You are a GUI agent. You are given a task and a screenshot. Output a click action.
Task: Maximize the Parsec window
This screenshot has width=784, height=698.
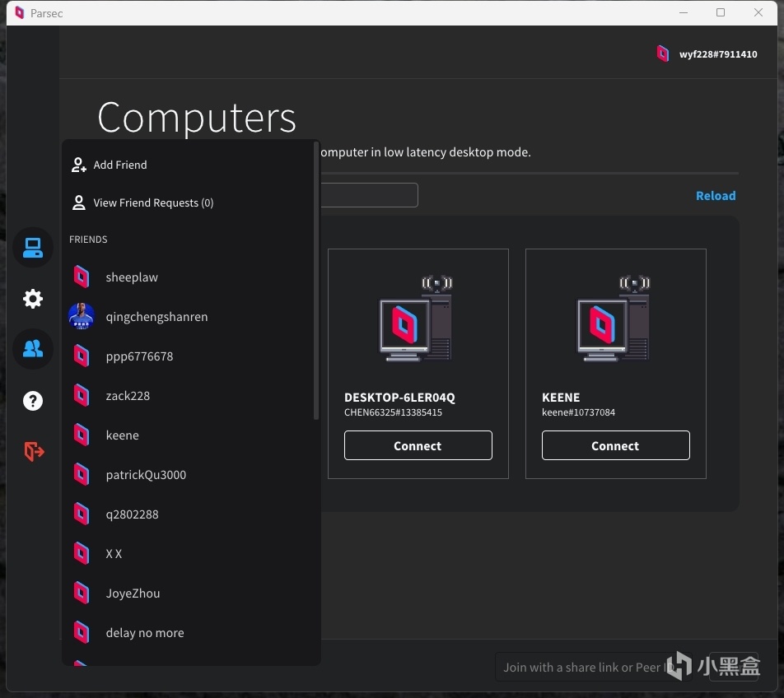721,12
